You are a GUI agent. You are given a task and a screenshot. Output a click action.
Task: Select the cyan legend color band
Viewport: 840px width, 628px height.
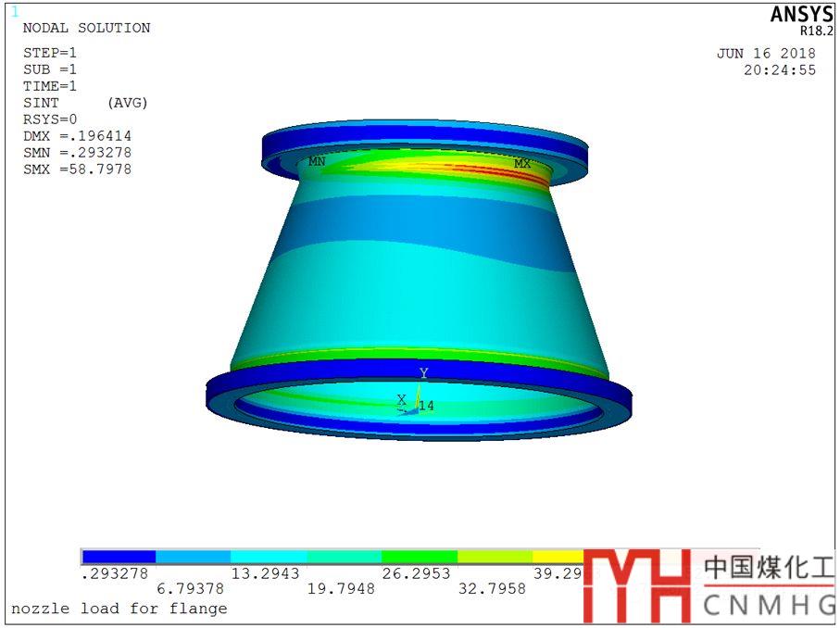pos(269,557)
